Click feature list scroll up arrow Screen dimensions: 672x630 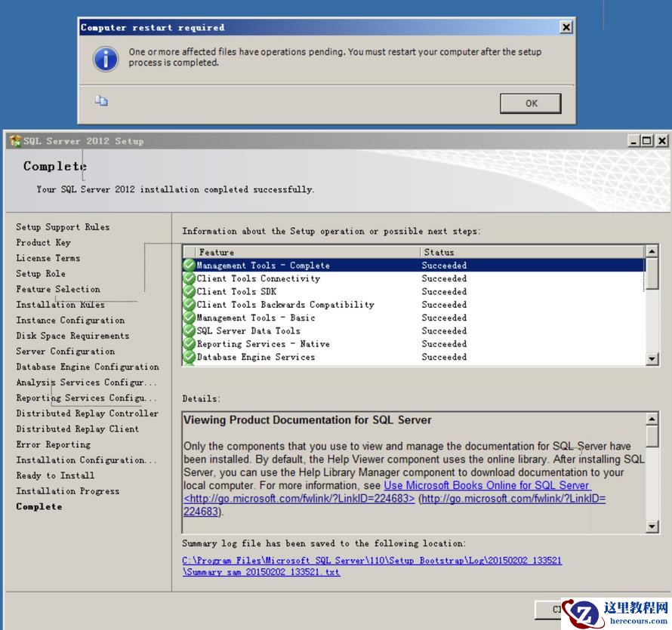coord(652,251)
